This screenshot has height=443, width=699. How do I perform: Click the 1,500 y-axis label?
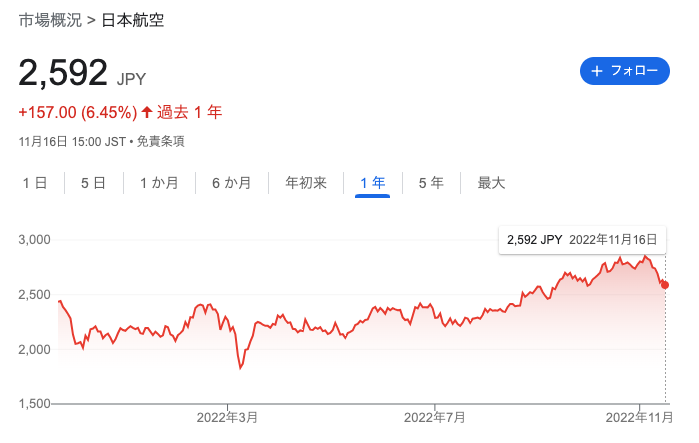[34, 404]
